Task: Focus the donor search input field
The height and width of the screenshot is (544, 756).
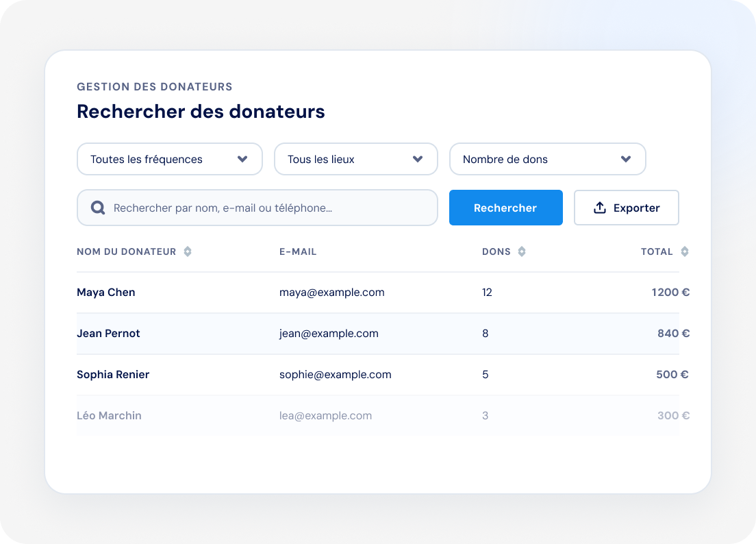Action: point(257,208)
